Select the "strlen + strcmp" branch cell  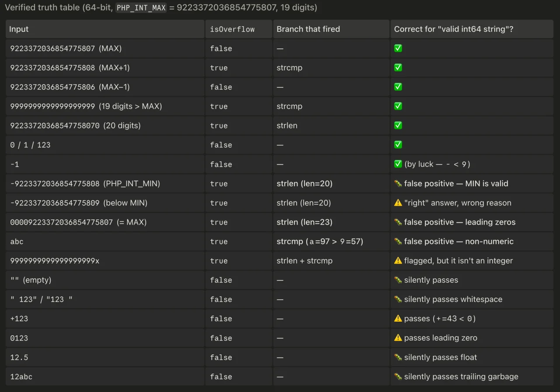tap(331, 260)
